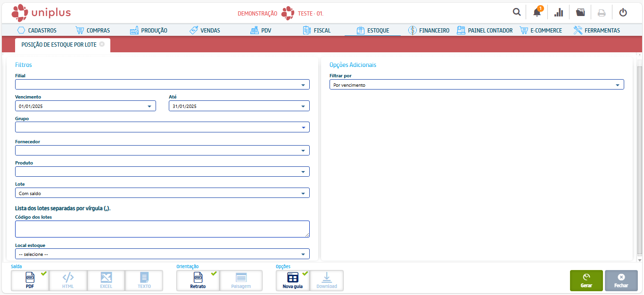Expand the Filtrar por combo box
The image size is (644, 295).
tap(617, 85)
